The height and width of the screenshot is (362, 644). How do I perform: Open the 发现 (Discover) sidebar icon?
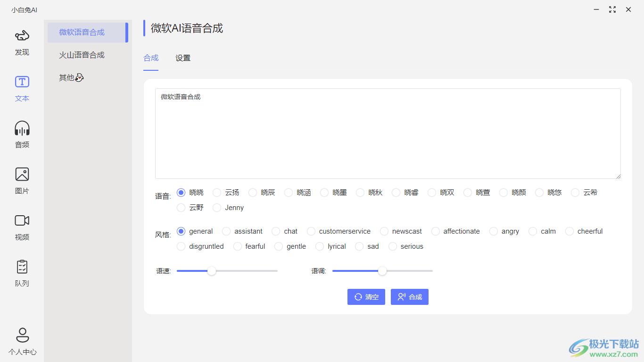click(x=22, y=36)
